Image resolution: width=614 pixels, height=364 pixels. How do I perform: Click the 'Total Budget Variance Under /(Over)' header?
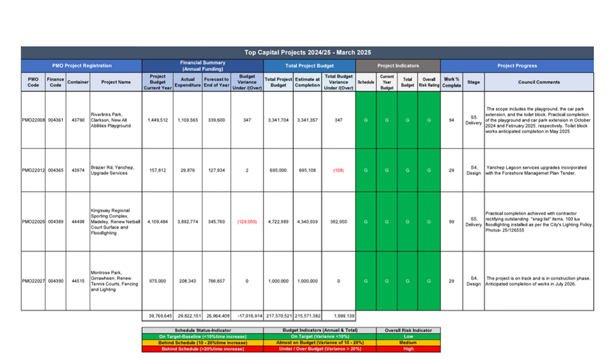pos(338,82)
